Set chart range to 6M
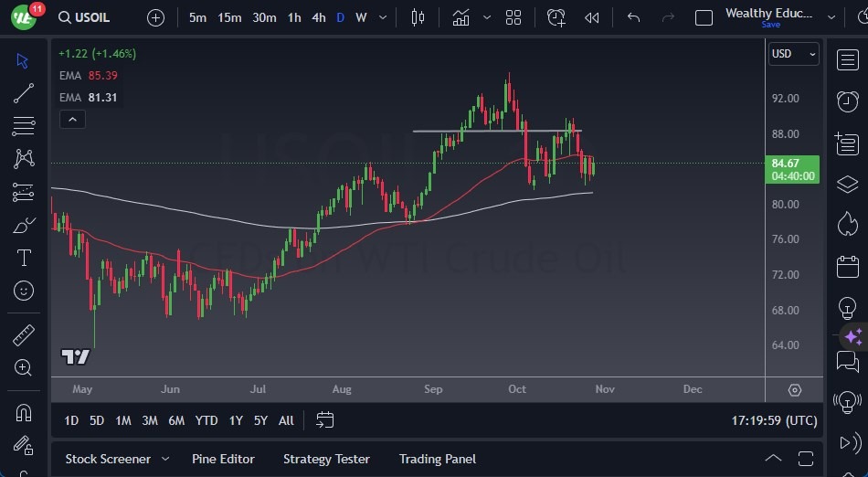 tap(176, 420)
